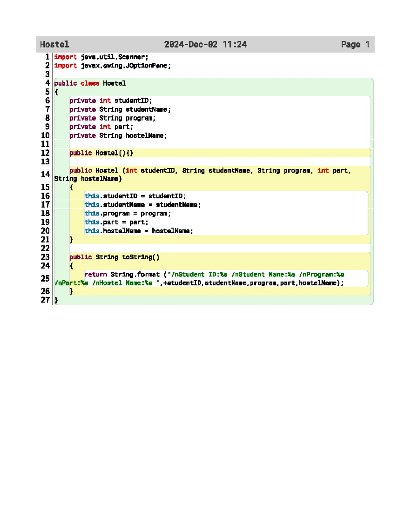Screen dimensions: 411x532
Task: Click 'private String studentName;' line
Action: 120,109
